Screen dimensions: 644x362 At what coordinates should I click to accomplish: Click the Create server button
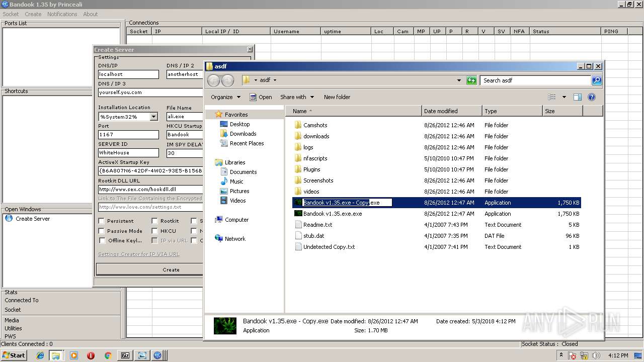pyautogui.click(x=171, y=269)
